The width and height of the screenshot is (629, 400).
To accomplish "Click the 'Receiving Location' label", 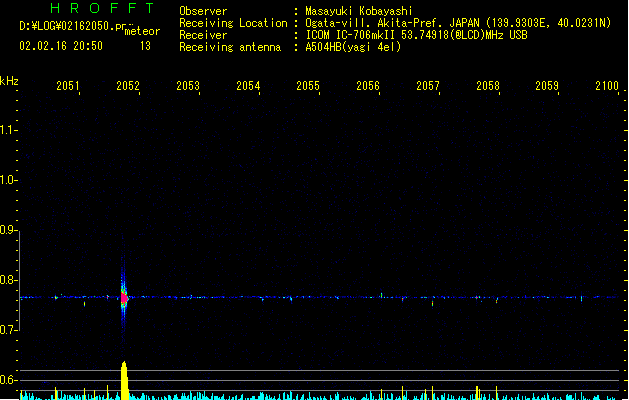I will 233,23.
